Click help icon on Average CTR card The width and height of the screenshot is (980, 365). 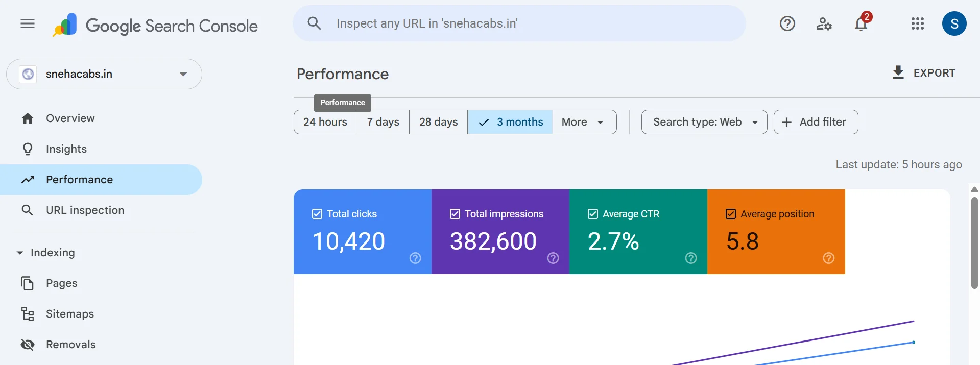(691, 258)
